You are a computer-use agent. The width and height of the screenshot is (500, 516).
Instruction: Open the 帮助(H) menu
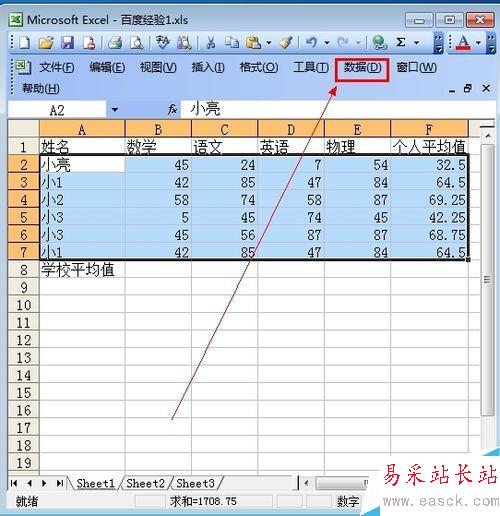coord(41,88)
